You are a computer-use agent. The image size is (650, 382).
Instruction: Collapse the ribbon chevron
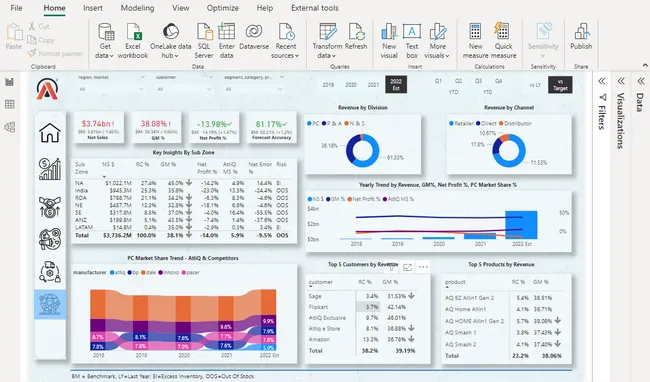click(645, 65)
